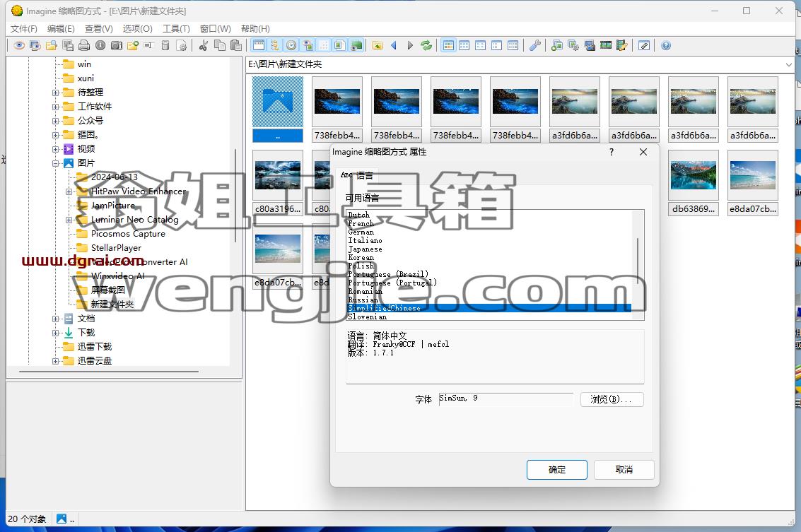This screenshot has height=532, width=801.
Task: Expand the 公众号 folder node
Action: point(55,121)
